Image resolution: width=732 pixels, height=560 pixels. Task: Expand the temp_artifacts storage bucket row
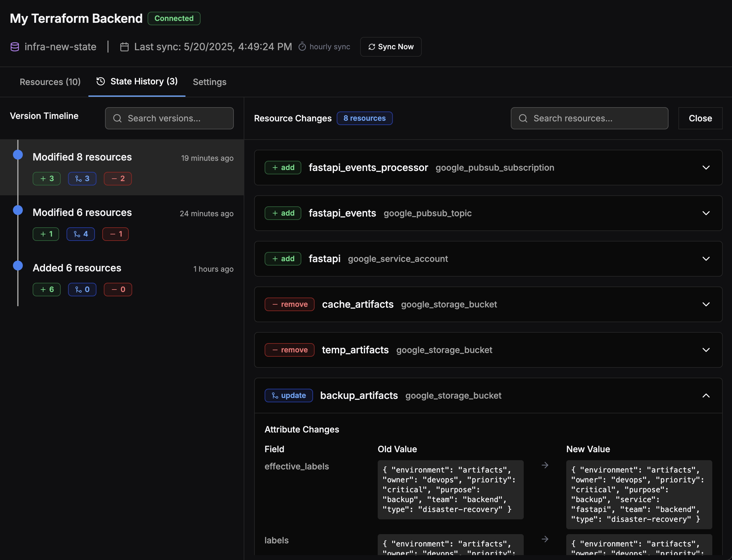[x=706, y=350]
